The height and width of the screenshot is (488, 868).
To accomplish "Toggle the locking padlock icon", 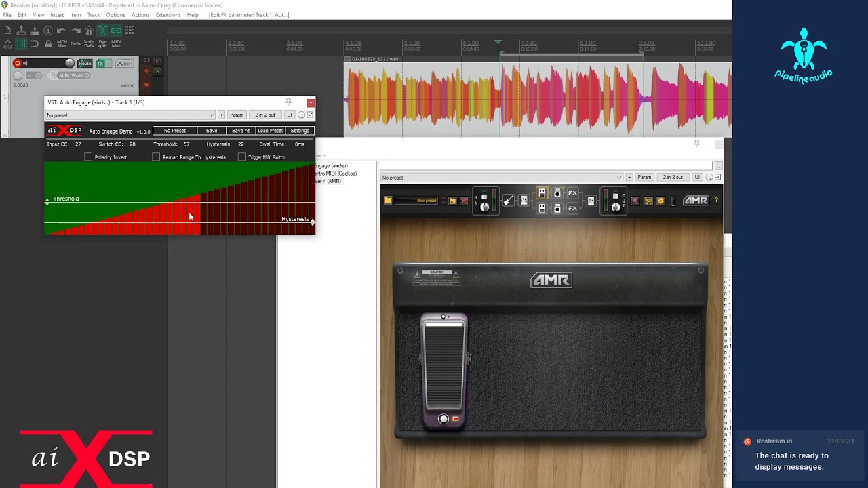I will (x=48, y=44).
